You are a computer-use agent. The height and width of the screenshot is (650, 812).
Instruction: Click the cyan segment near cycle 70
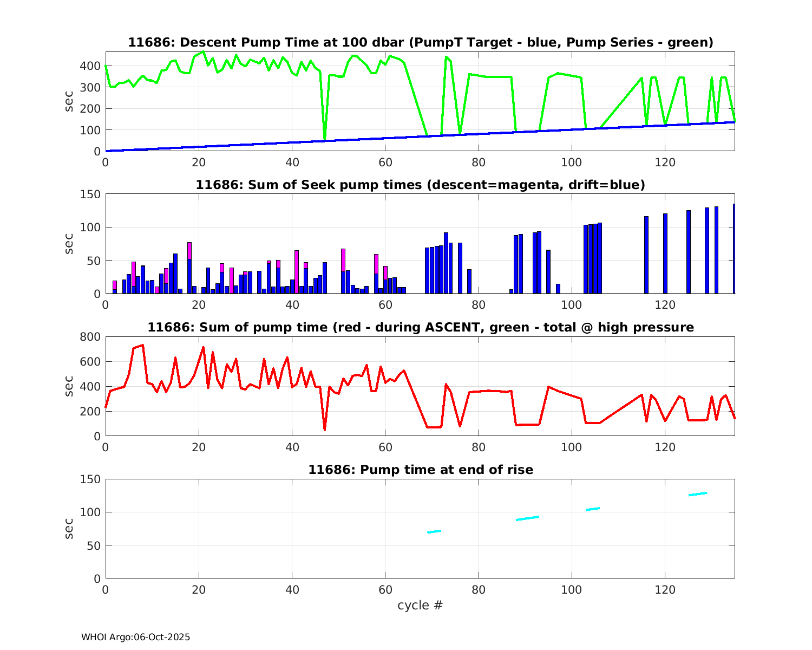(434, 531)
